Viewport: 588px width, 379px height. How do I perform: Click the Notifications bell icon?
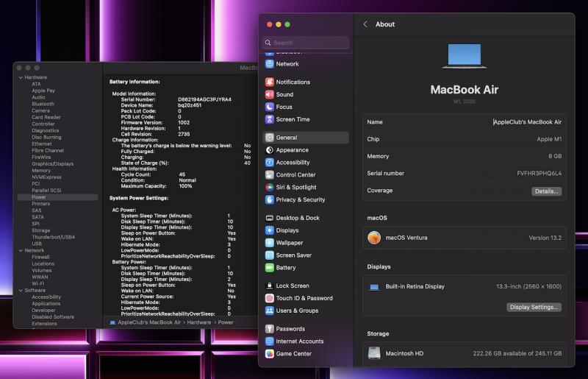pyautogui.click(x=269, y=82)
